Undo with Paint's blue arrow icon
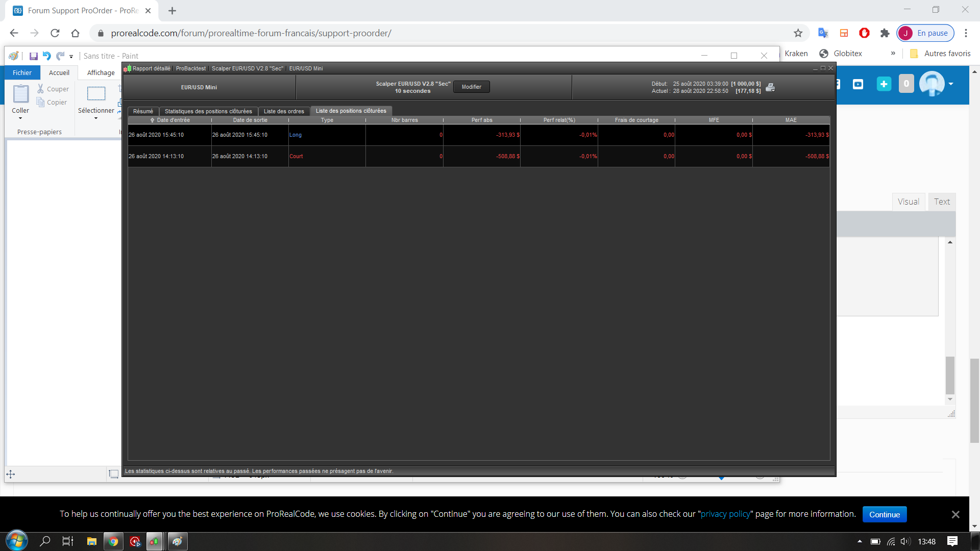The height and width of the screenshot is (551, 980). [x=46, y=56]
